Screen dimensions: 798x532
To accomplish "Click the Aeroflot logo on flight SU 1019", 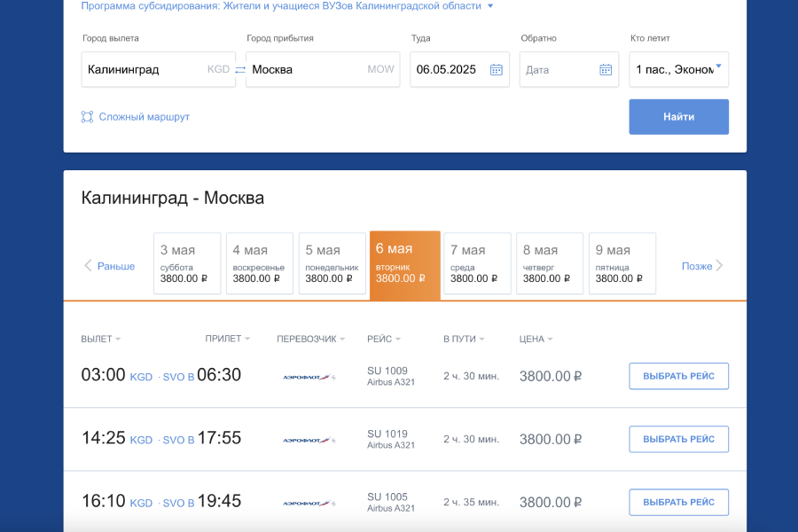I will [309, 440].
